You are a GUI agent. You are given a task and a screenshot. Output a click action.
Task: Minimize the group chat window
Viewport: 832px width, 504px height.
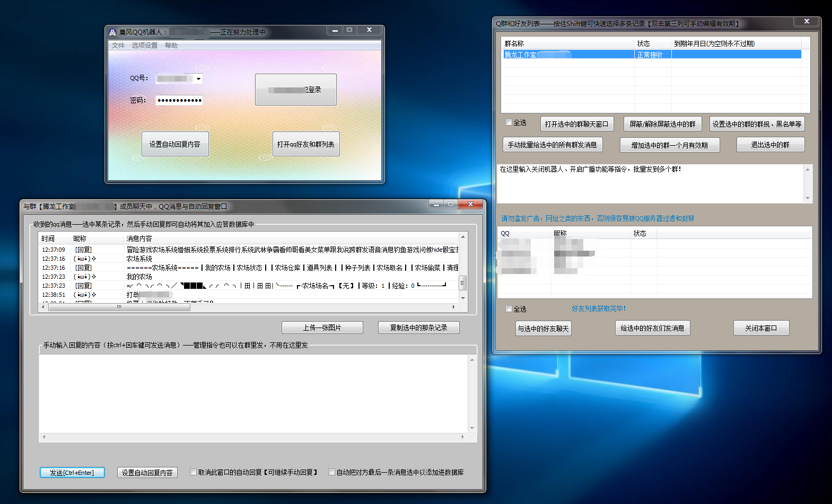point(436,205)
